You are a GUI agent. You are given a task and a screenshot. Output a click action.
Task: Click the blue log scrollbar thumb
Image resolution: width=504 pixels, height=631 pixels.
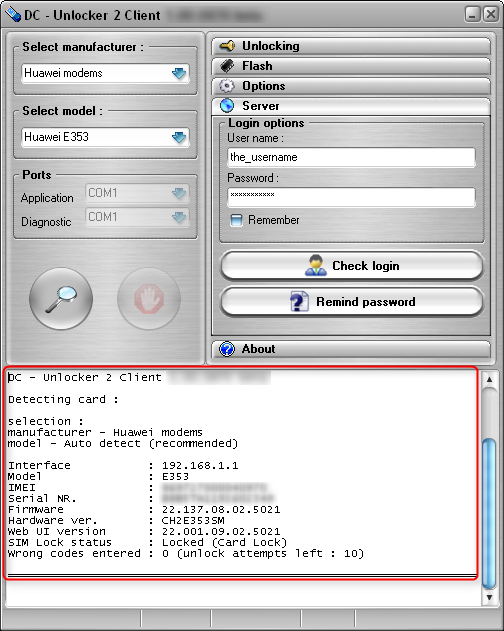tap(489, 514)
